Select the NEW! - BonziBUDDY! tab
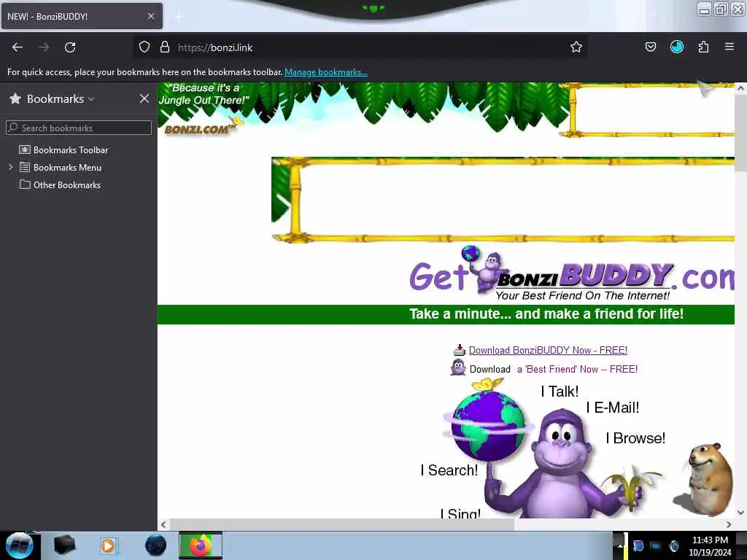The image size is (747, 560). tap(82, 16)
